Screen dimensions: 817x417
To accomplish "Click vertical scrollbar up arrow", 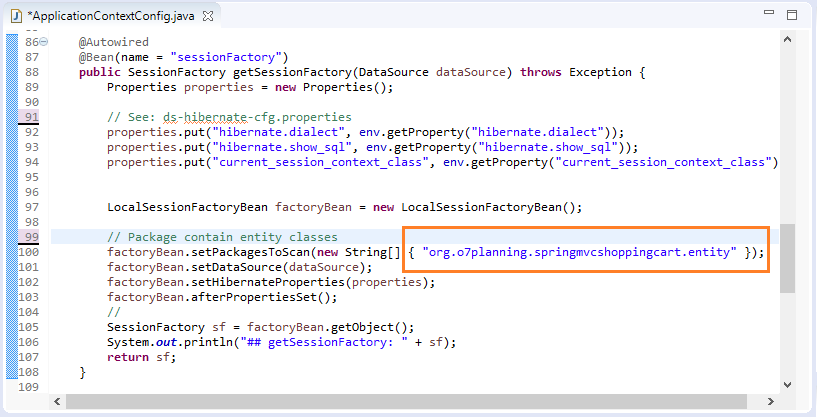I will pyautogui.click(x=787, y=39).
